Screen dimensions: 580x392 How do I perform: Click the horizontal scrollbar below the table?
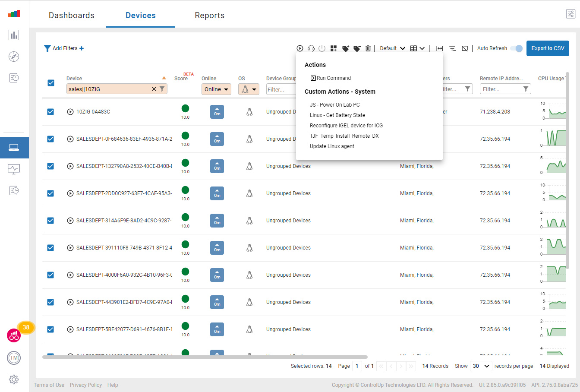click(205, 357)
